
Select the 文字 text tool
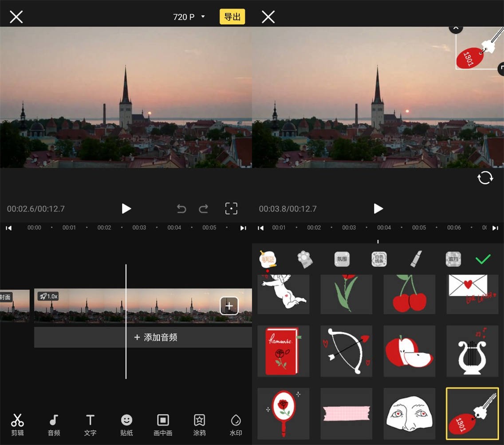[x=90, y=425]
